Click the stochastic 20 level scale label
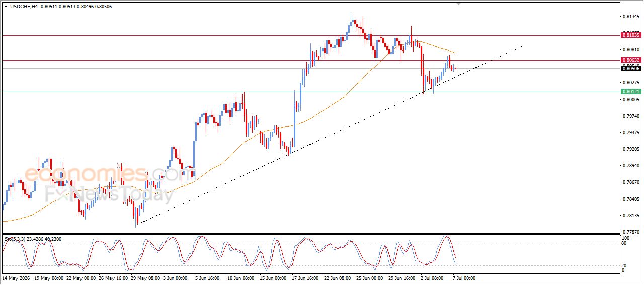The height and width of the screenshot is (285, 644). pyautogui.click(x=625, y=265)
